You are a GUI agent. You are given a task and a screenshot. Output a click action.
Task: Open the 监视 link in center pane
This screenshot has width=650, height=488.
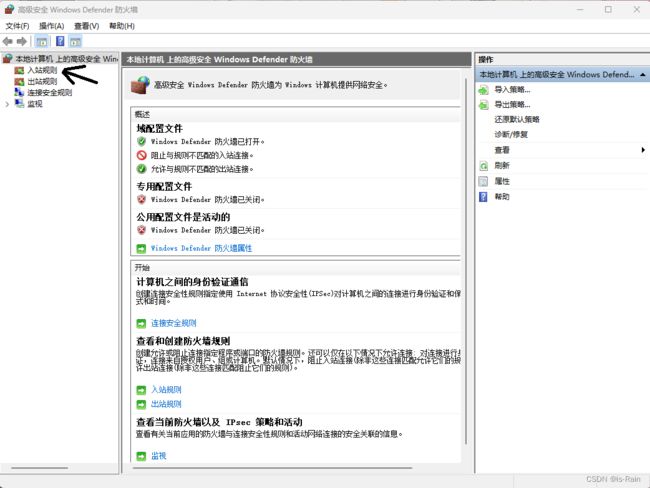tap(159, 456)
